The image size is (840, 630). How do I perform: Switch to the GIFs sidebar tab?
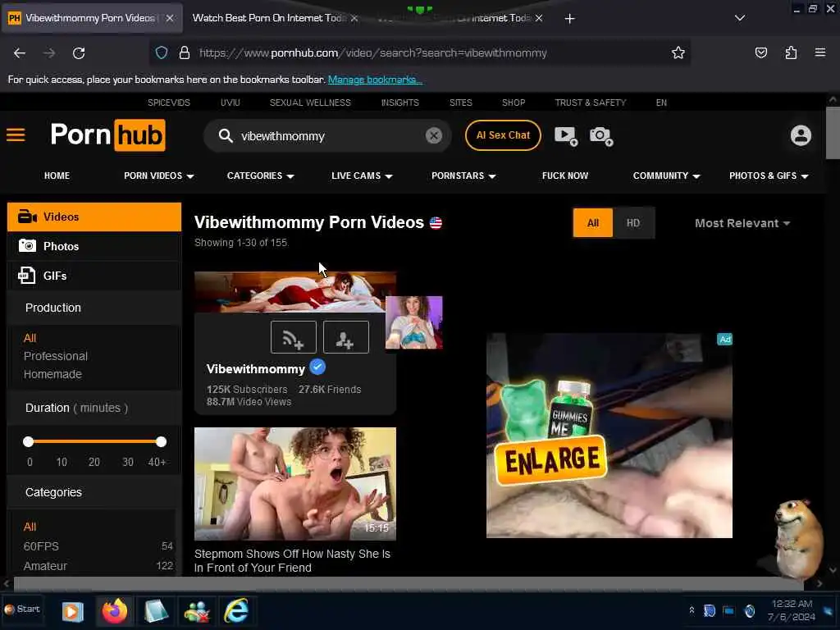[94, 276]
